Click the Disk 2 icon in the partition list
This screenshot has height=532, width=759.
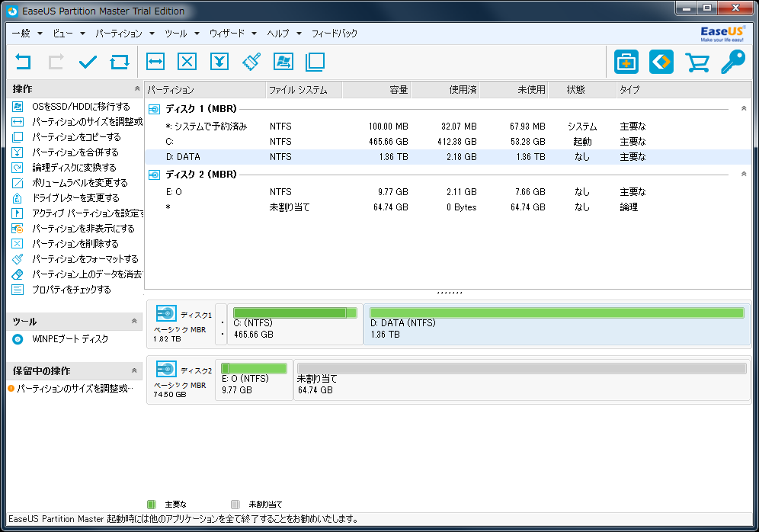(x=155, y=175)
